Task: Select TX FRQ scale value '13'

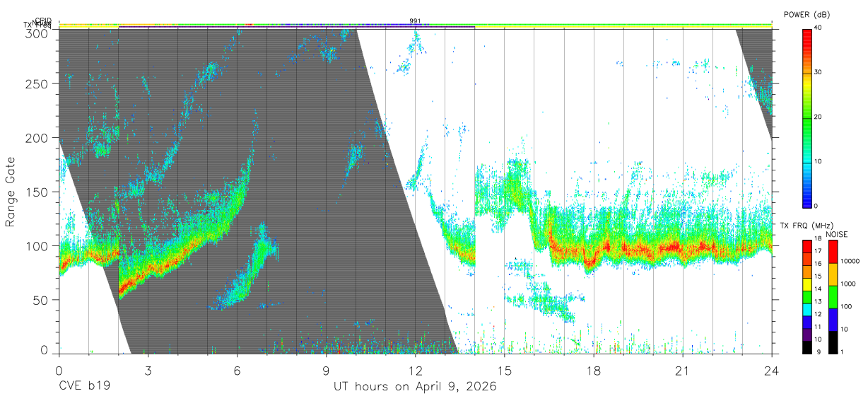Action: 819,301
